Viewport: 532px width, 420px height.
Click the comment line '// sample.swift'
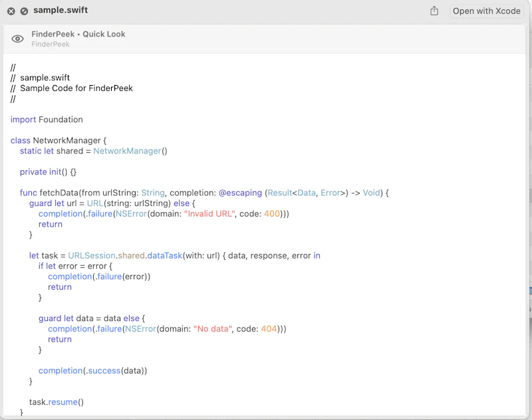pyautogui.click(x=40, y=78)
